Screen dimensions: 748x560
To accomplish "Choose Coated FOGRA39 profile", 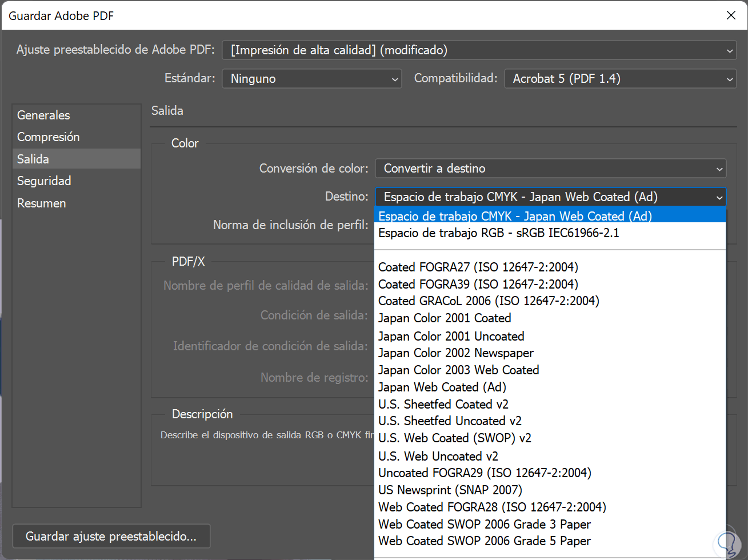I will (x=478, y=285).
